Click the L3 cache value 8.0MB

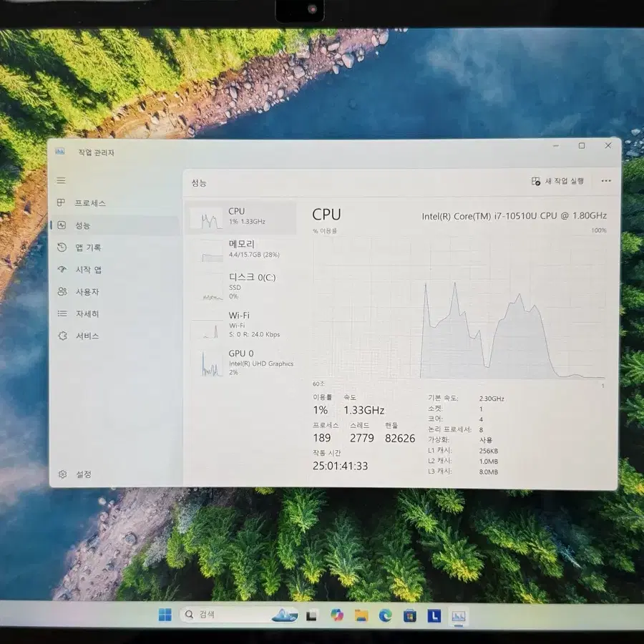click(x=488, y=472)
